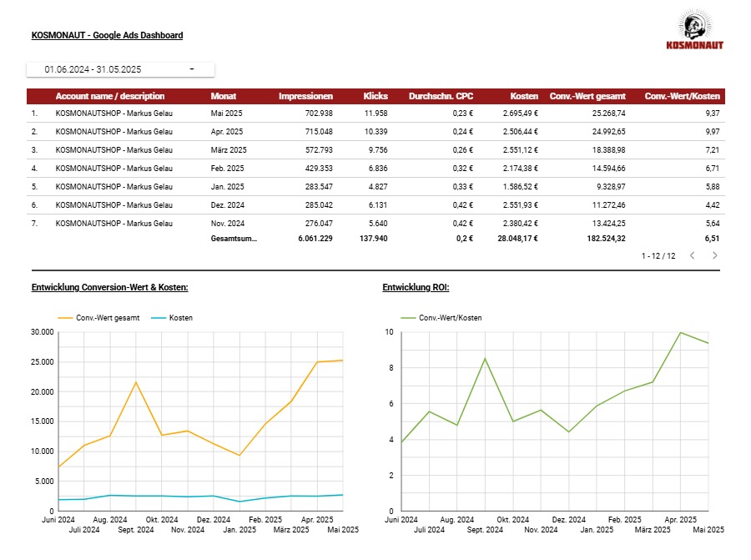Select the Feb. 2025 month cell
The width and height of the screenshot is (751, 560).
click(228, 169)
